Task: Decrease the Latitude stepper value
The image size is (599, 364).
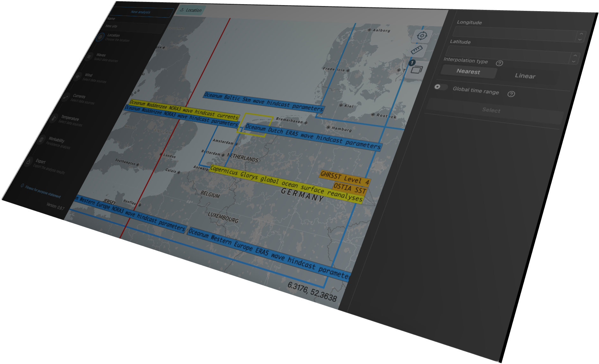Action: click(573, 61)
